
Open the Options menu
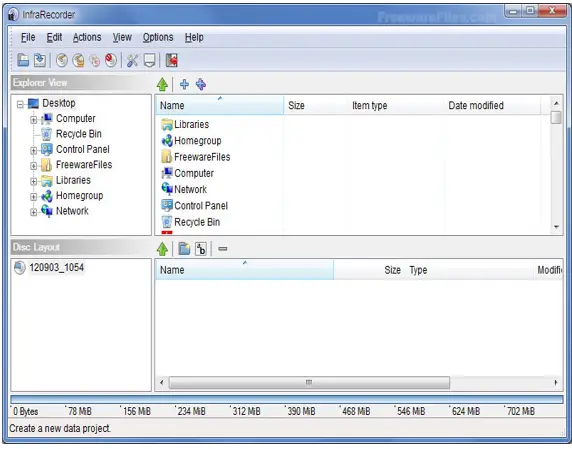(158, 37)
